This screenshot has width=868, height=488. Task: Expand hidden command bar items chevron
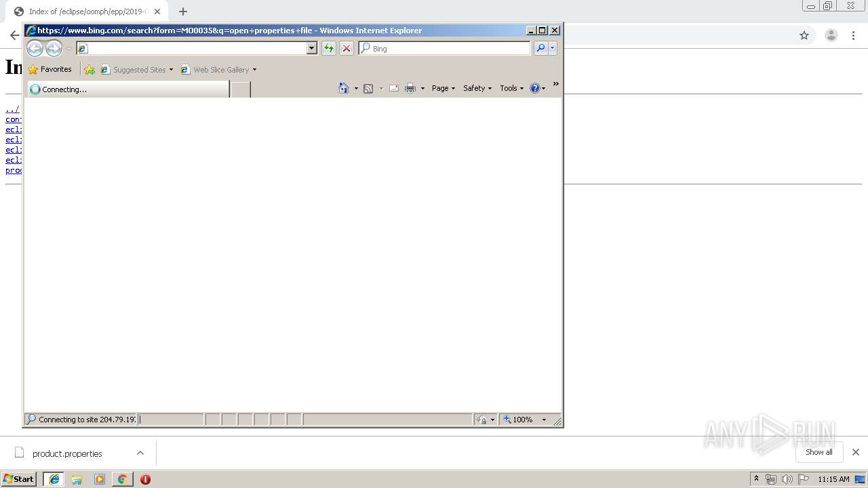tap(556, 84)
